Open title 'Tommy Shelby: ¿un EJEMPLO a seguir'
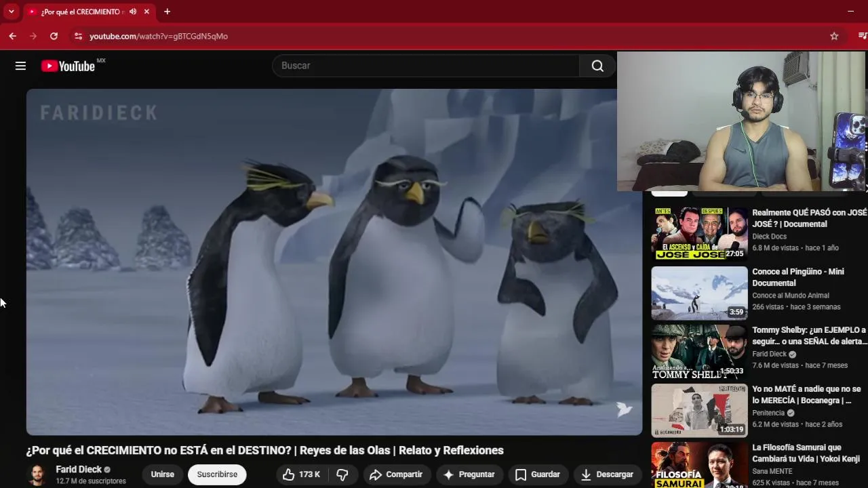Screen dimensions: 868x488 (810, 335)
